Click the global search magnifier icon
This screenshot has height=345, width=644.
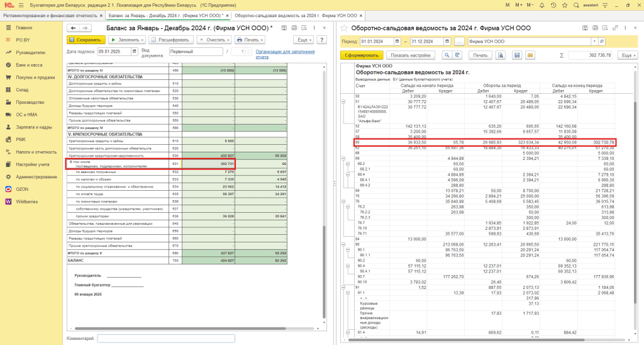click(576, 5)
